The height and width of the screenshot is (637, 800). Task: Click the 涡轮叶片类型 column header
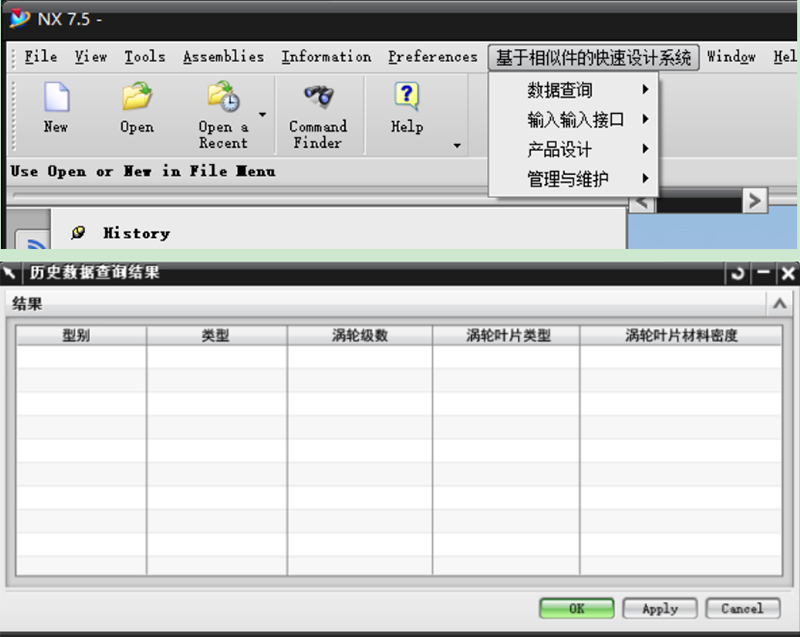(x=506, y=335)
